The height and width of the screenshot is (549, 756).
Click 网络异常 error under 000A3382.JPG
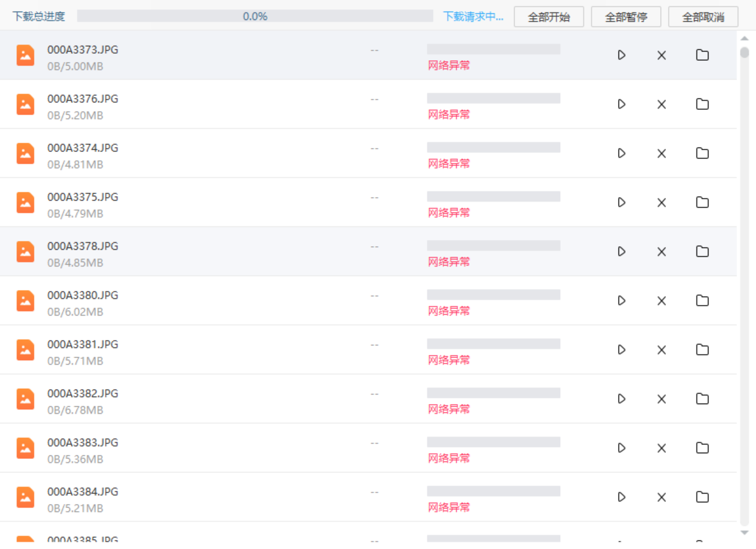pyautogui.click(x=448, y=409)
